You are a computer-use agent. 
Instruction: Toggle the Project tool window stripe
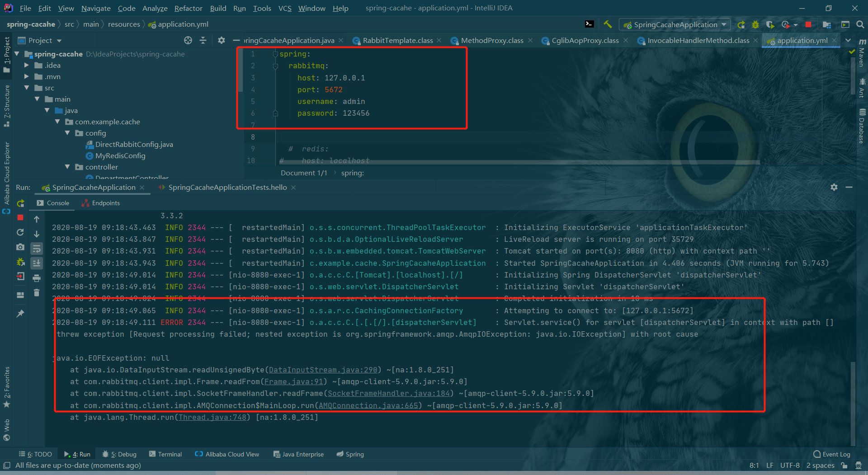[x=6, y=54]
